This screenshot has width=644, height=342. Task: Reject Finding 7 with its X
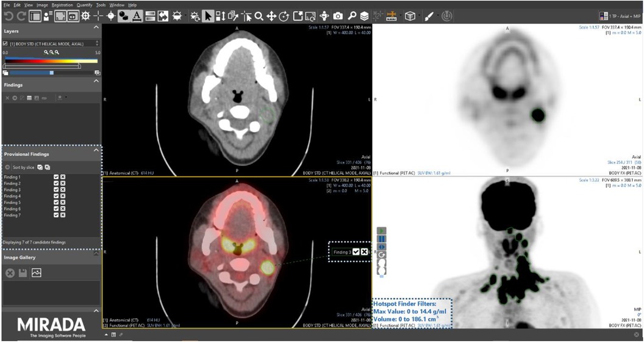pos(63,215)
